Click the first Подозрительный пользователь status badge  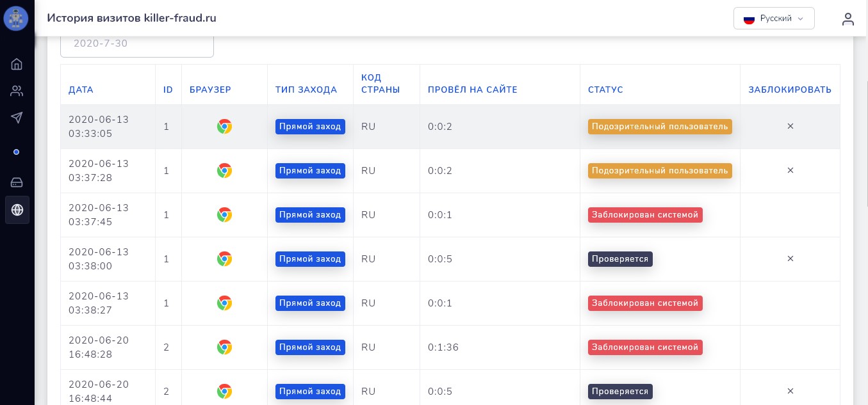[x=660, y=127]
